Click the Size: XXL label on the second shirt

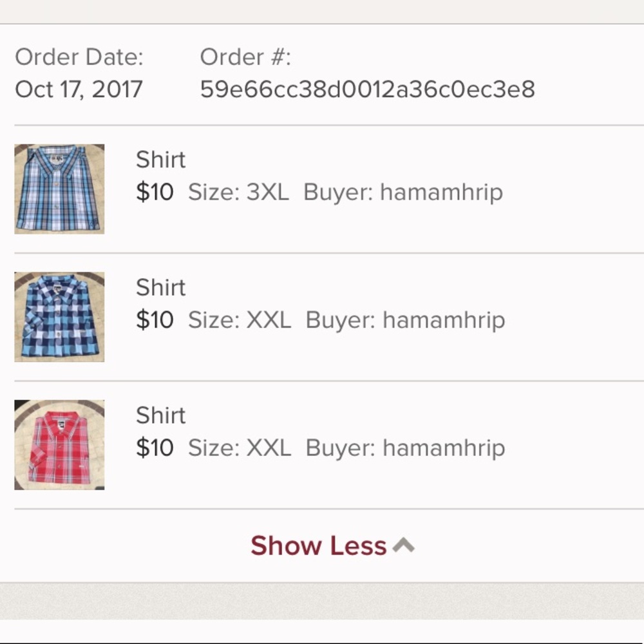point(240,319)
